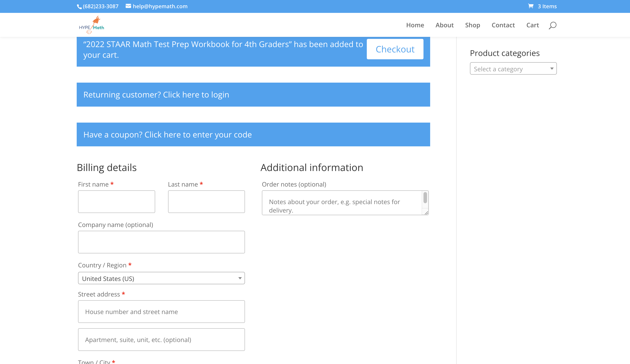Open the Select a category dropdown

click(x=513, y=69)
